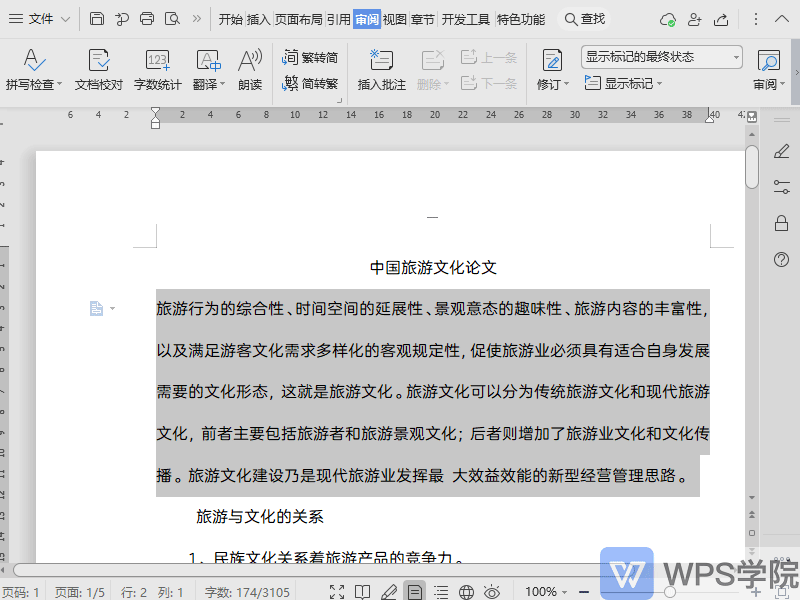The image size is (800, 600).
Task: Click the lock restrict-editing sidebar icon
Action: (781, 223)
